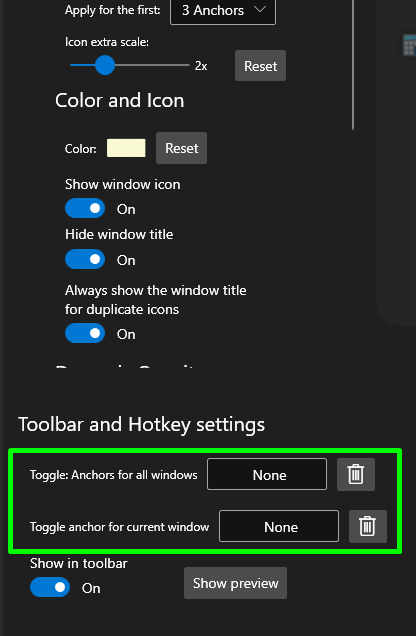Screen dimensions: 416x636
Task: Select the Color and Icon section heading
Action: (120, 101)
